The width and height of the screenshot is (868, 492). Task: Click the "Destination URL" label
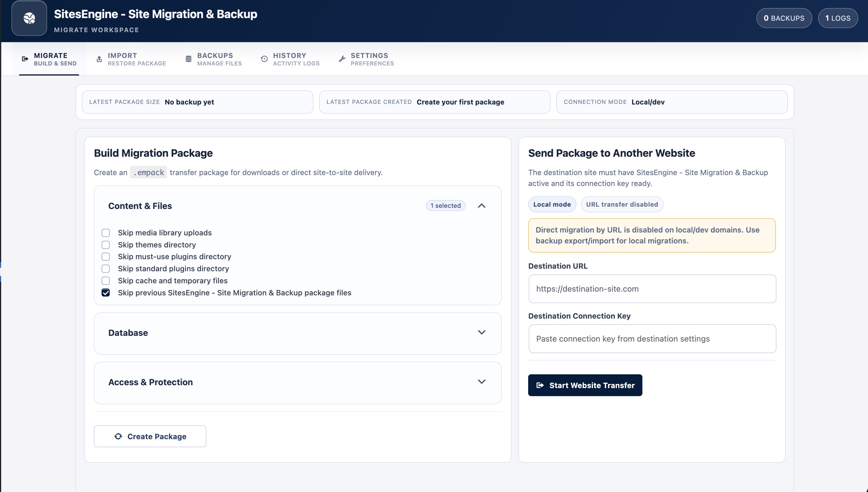pyautogui.click(x=558, y=266)
